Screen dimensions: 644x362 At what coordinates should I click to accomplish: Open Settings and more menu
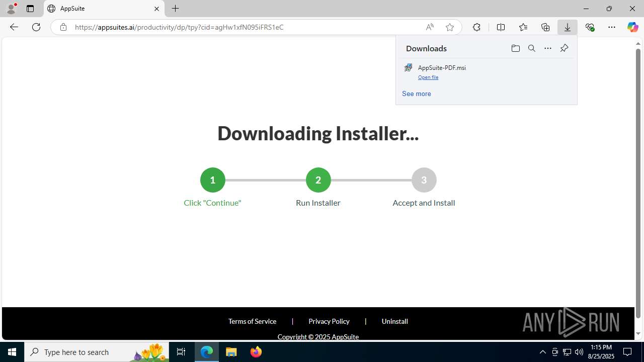pos(612,27)
